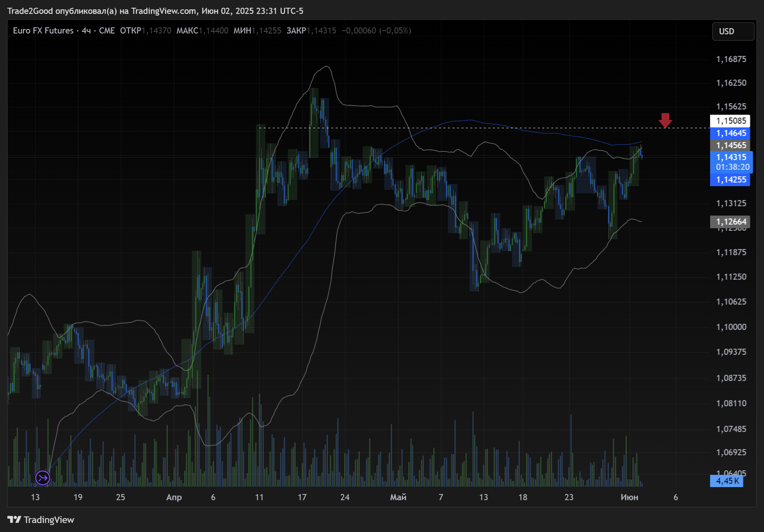This screenshot has height=532, width=764.
Task: Click the gray 1,14565 axis label
Action: [731, 145]
